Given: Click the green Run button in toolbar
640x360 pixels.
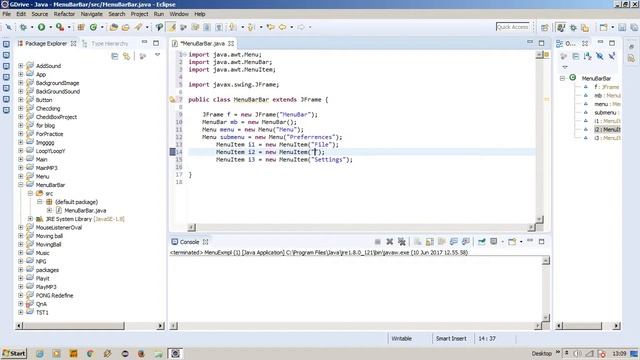Looking at the screenshot, I should click(42, 27).
